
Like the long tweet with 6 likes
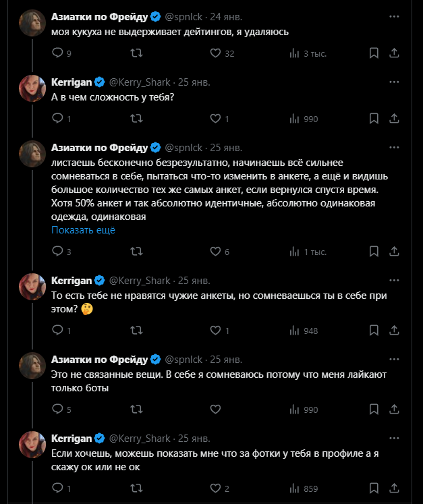coord(216,252)
